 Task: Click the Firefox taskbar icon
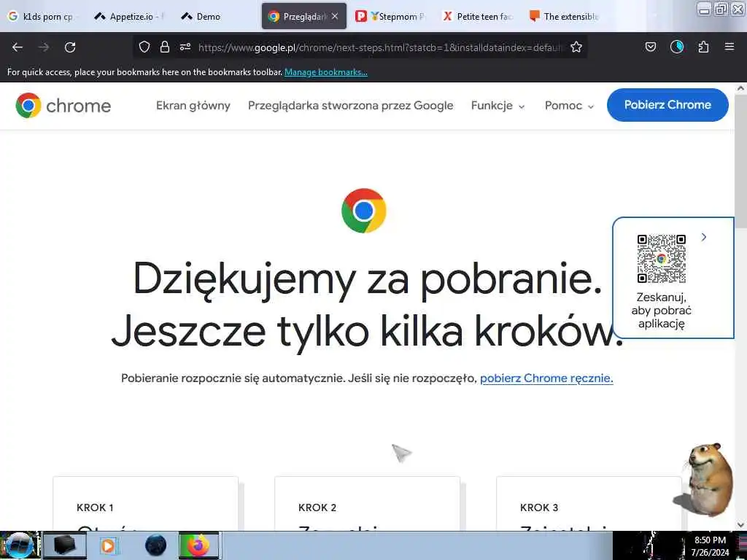(198, 545)
